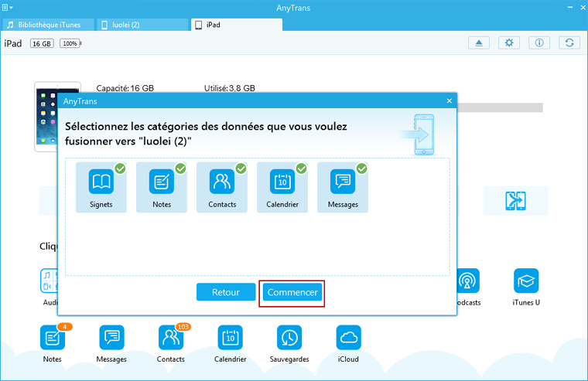Viewport: 588px width, 381px height.
Task: Click the Utilisé: 3,8 GB text
Action: point(230,88)
